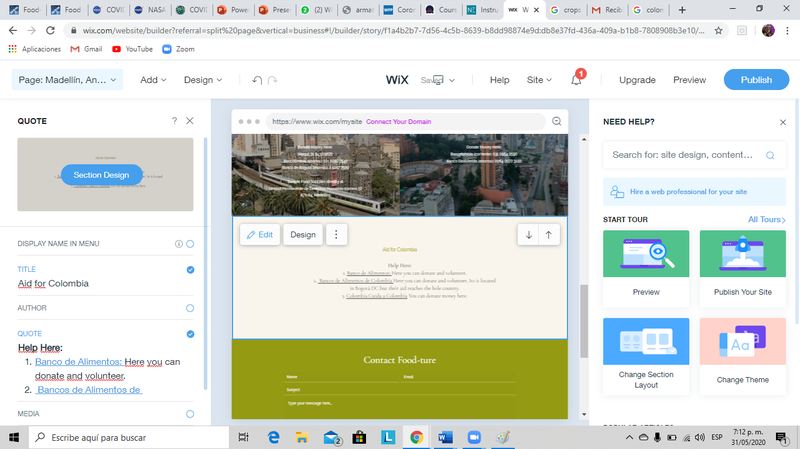Click the canvas vertical scrollbar thumb

[584, 321]
